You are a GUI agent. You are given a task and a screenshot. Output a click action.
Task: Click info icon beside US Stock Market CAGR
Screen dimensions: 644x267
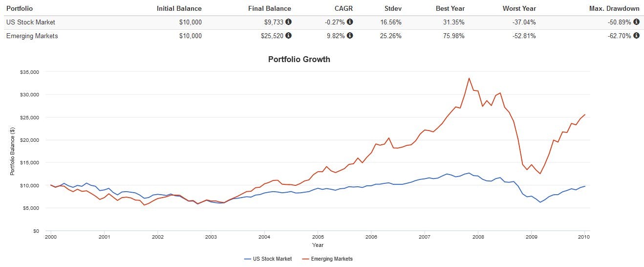(x=350, y=22)
